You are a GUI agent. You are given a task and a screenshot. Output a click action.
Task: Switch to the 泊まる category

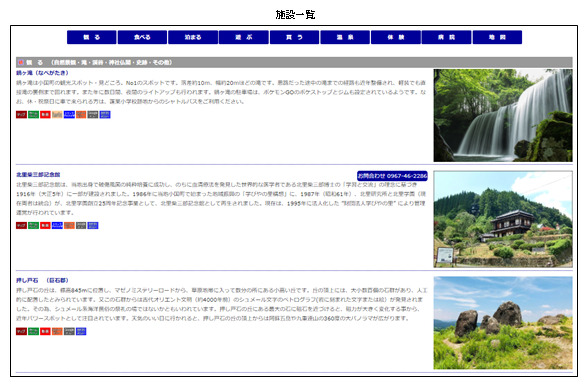tap(193, 37)
